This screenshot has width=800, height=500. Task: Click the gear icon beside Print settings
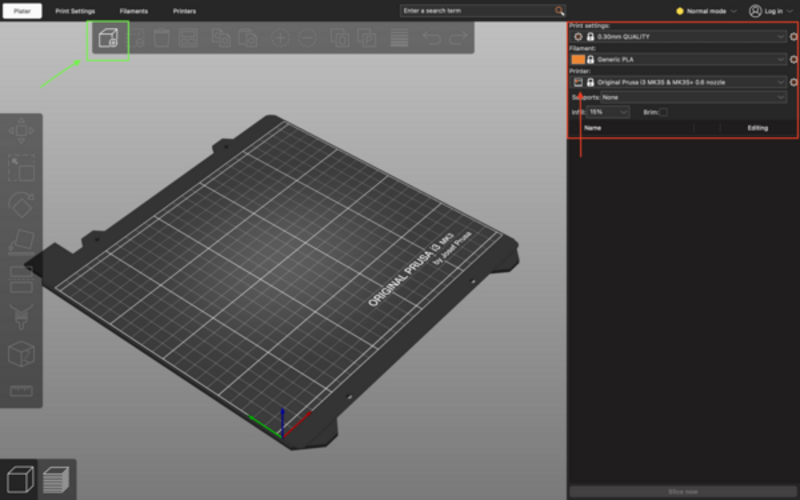click(x=793, y=37)
